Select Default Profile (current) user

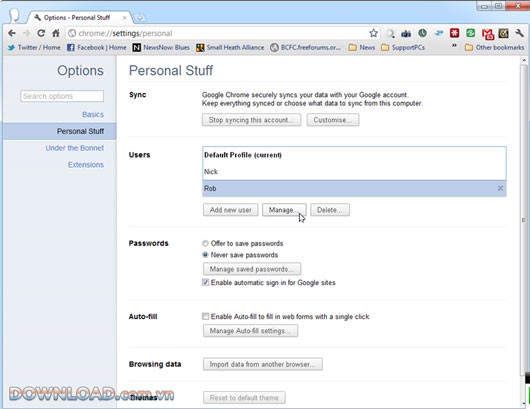pyautogui.click(x=354, y=155)
